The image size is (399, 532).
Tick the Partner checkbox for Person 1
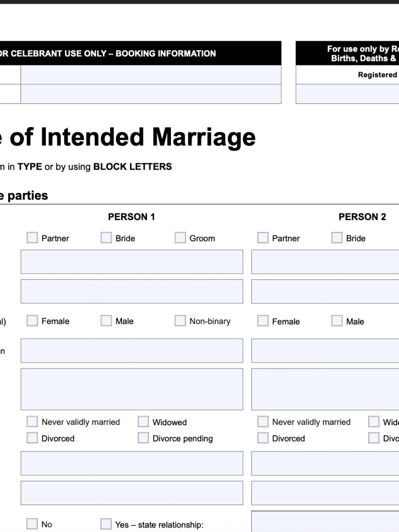point(32,238)
